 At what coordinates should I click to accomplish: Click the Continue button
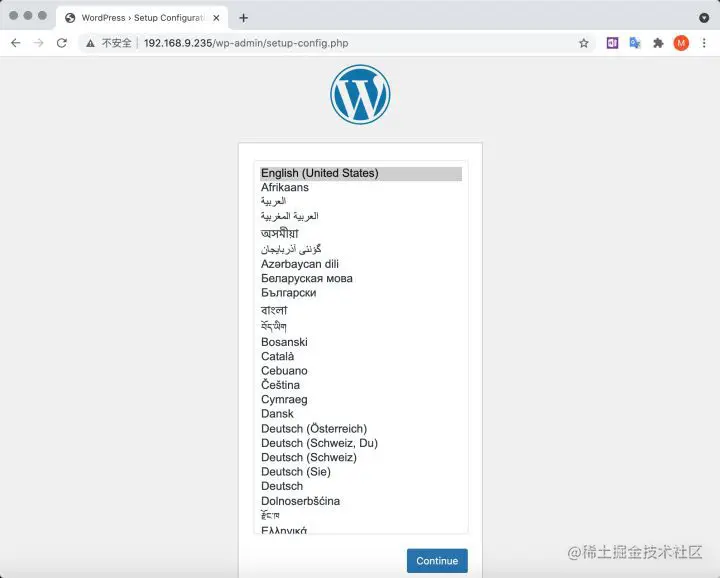pyautogui.click(x=437, y=561)
